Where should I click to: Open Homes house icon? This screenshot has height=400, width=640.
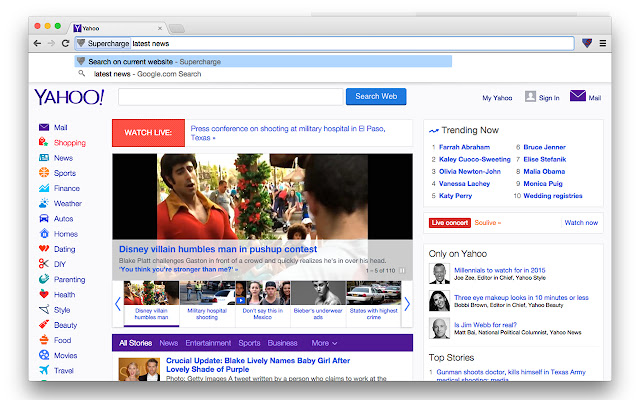pyautogui.click(x=44, y=233)
